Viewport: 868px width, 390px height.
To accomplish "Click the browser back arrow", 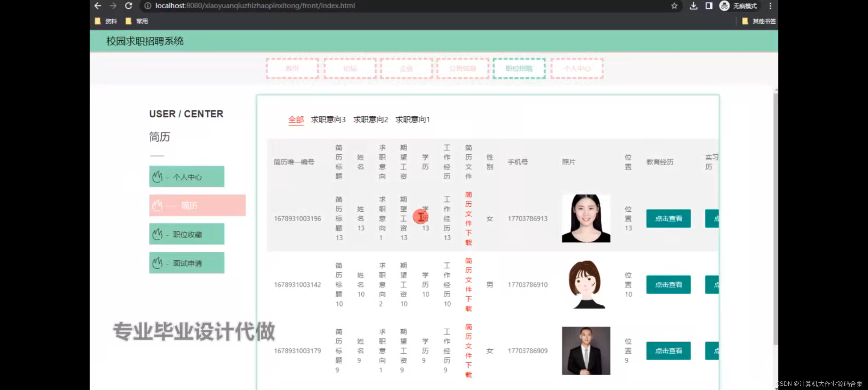I will pyautogui.click(x=98, y=6).
